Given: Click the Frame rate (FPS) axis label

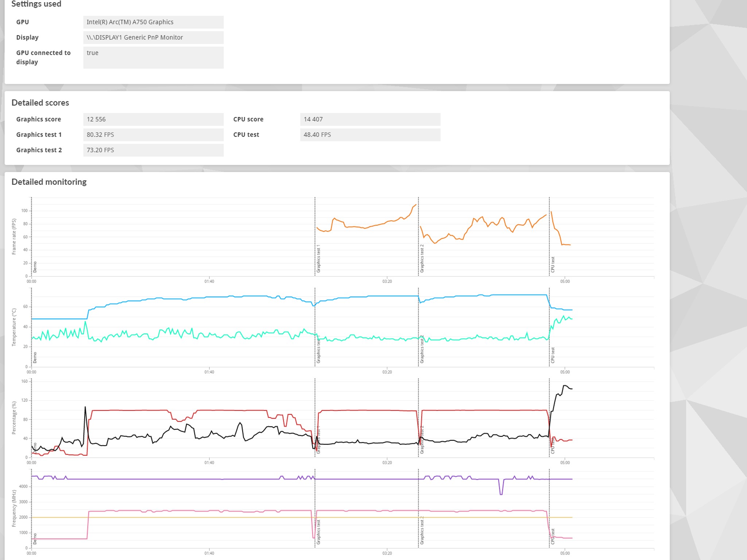Looking at the screenshot, I should click(x=14, y=237).
